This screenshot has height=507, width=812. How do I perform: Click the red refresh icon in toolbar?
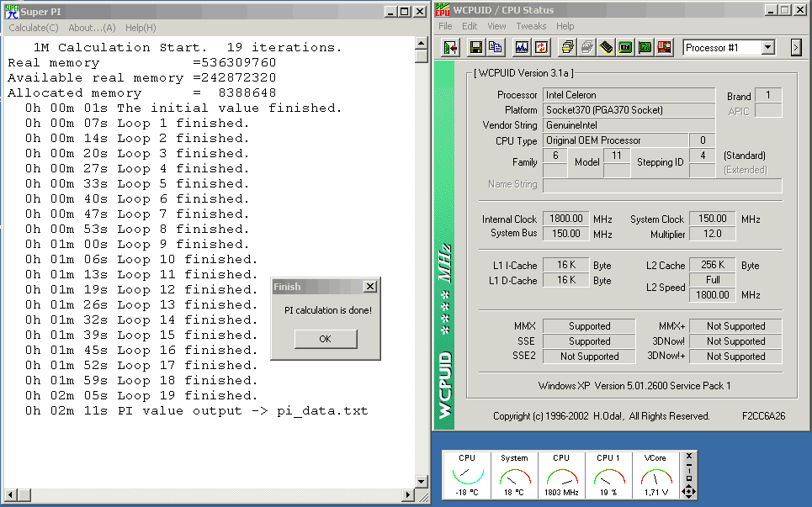(541, 48)
